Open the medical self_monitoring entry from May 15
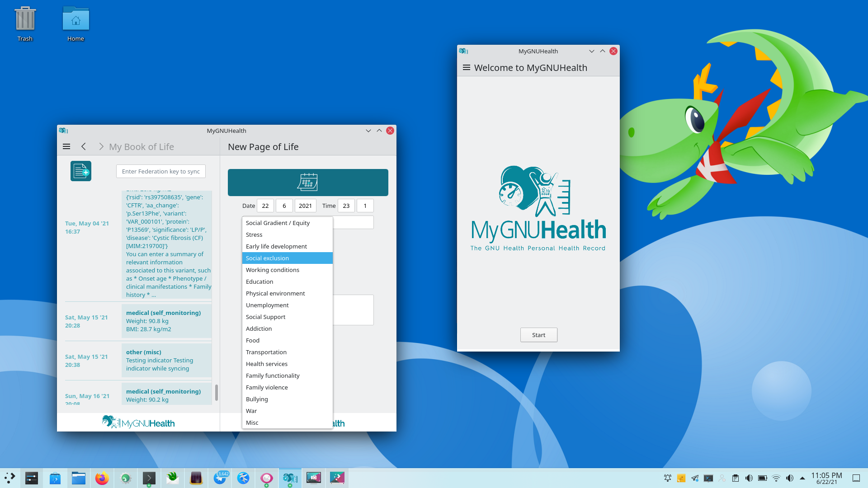This screenshot has height=488, width=868. [x=166, y=321]
